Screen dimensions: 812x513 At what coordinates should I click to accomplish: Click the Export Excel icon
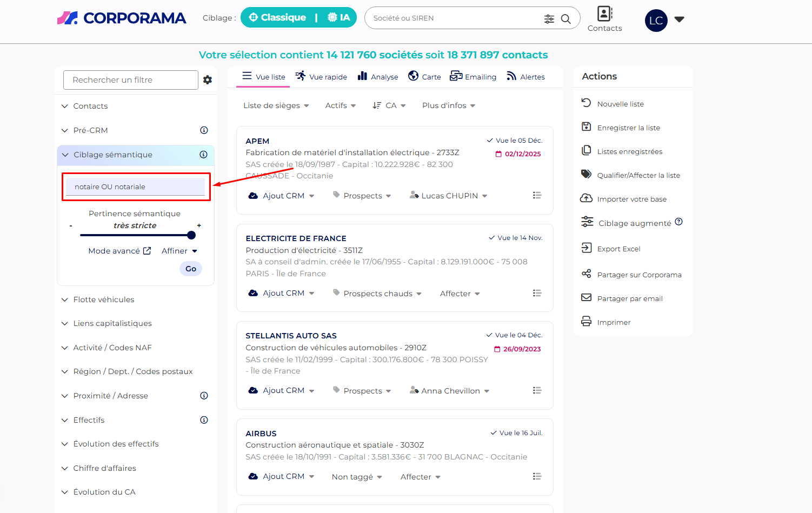[x=587, y=248]
